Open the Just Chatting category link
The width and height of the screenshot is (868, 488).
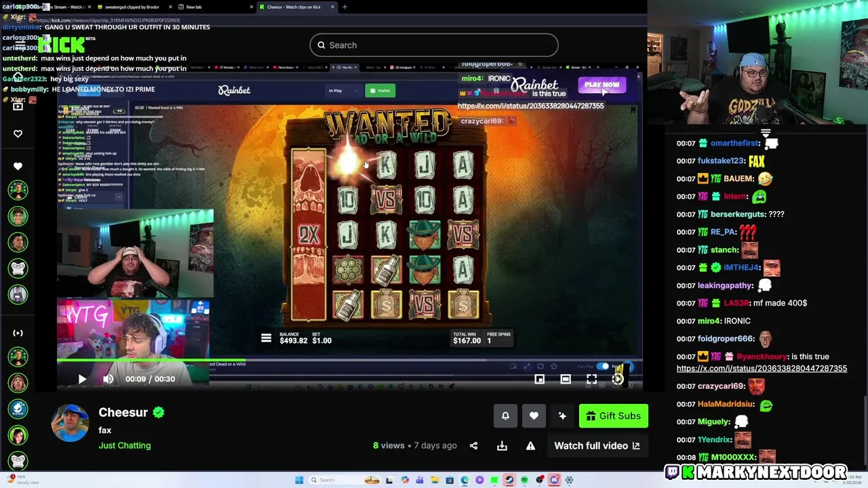point(125,445)
